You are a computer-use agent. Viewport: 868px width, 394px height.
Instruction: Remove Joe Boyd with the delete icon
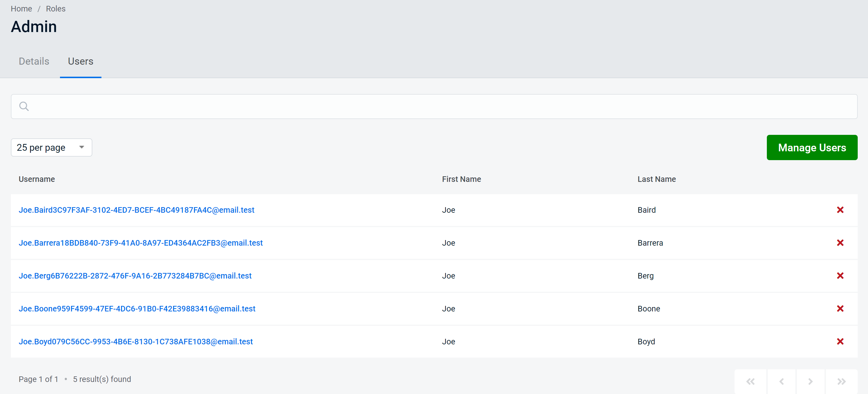(x=840, y=341)
